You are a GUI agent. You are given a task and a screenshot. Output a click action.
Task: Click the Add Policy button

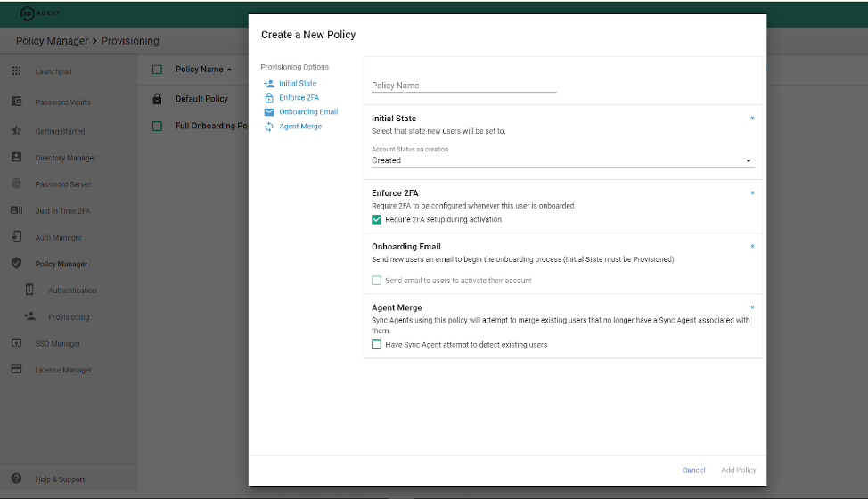point(739,470)
